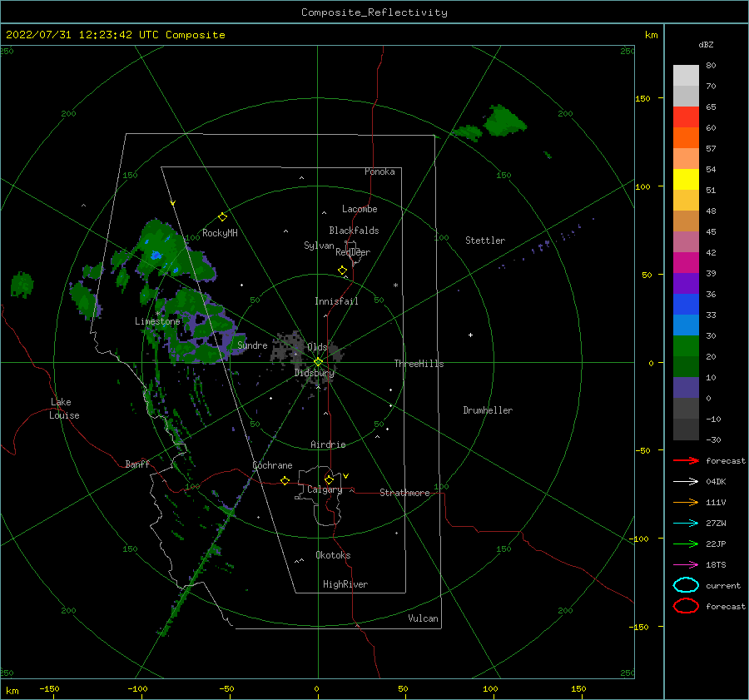
Task: Click the yellow diamond marker above Calgary label
Action: pyautogui.click(x=329, y=479)
